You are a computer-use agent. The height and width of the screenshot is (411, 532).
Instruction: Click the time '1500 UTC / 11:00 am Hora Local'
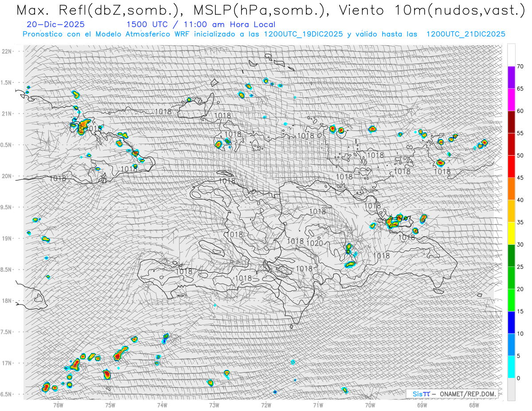point(201,25)
